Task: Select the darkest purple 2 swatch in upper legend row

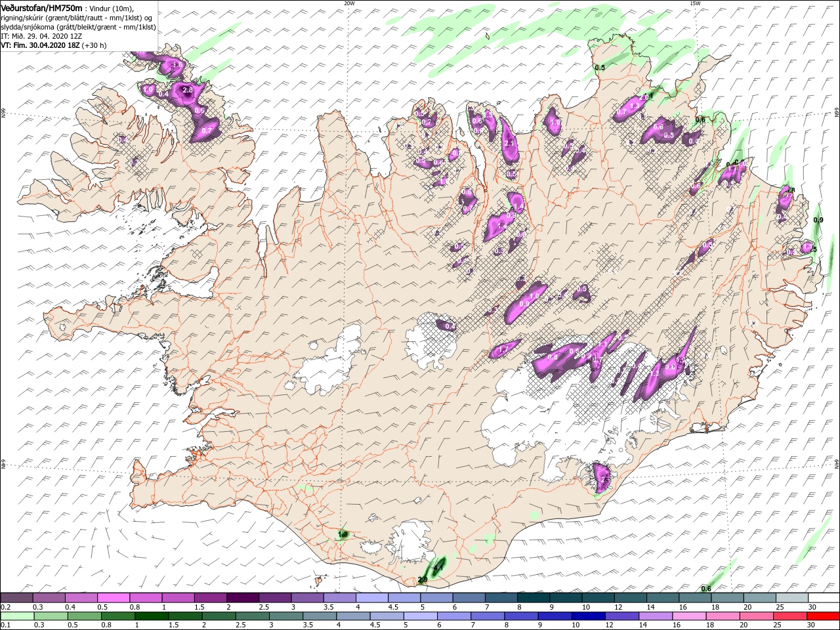Action: [x=242, y=598]
